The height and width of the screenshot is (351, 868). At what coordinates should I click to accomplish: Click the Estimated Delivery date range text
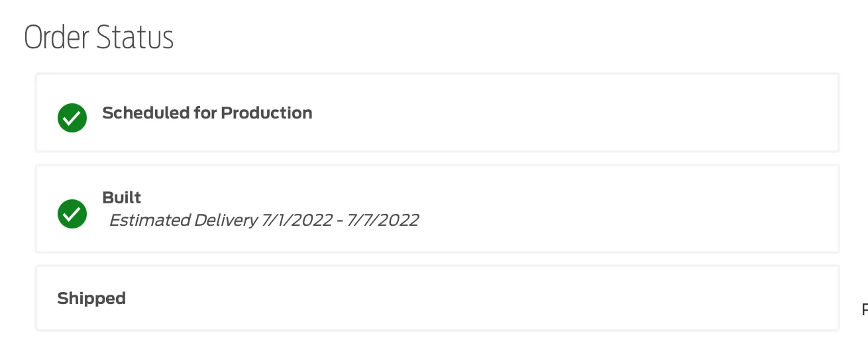(264, 220)
